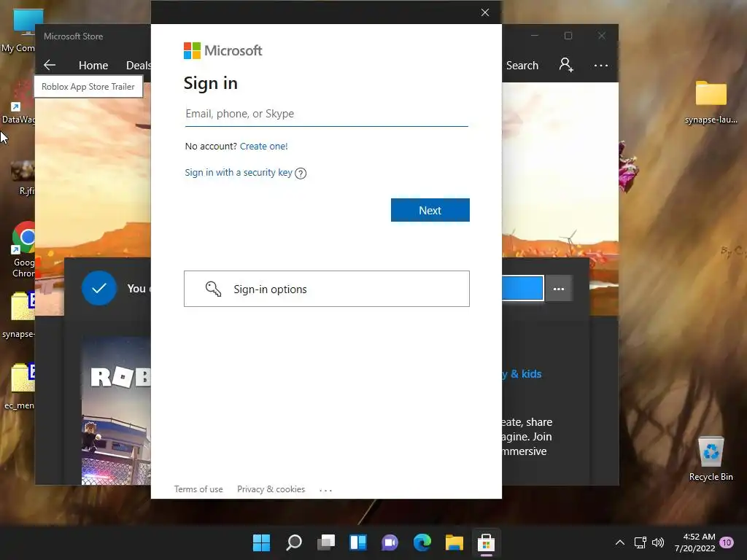Viewport: 747px width, 560px height.
Task: Click the Roblox app thumbnail in Store
Action: click(x=116, y=411)
